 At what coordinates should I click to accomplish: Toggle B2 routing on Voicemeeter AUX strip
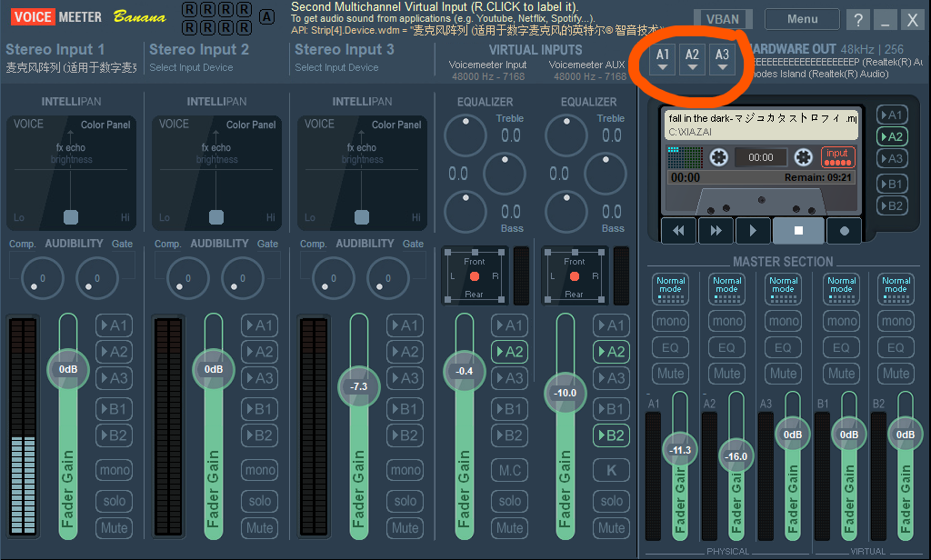click(x=611, y=435)
